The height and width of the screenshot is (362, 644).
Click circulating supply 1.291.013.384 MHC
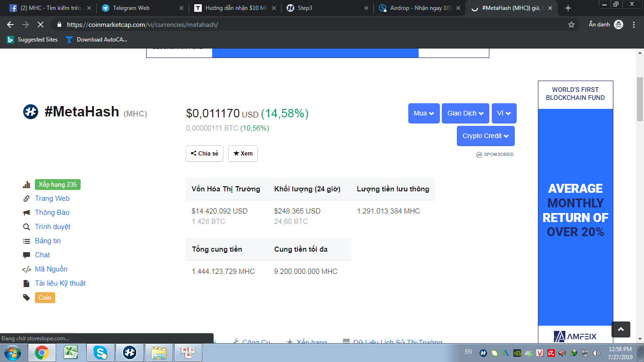point(388,211)
